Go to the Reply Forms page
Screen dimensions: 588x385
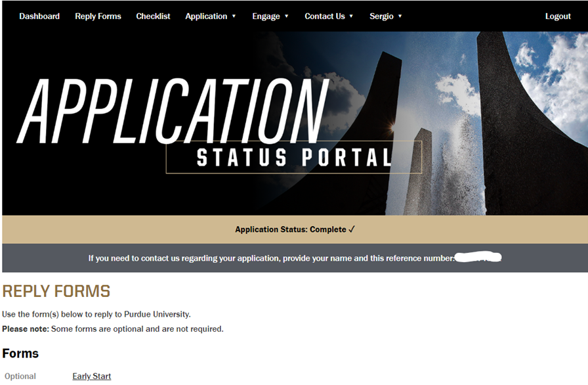[98, 16]
